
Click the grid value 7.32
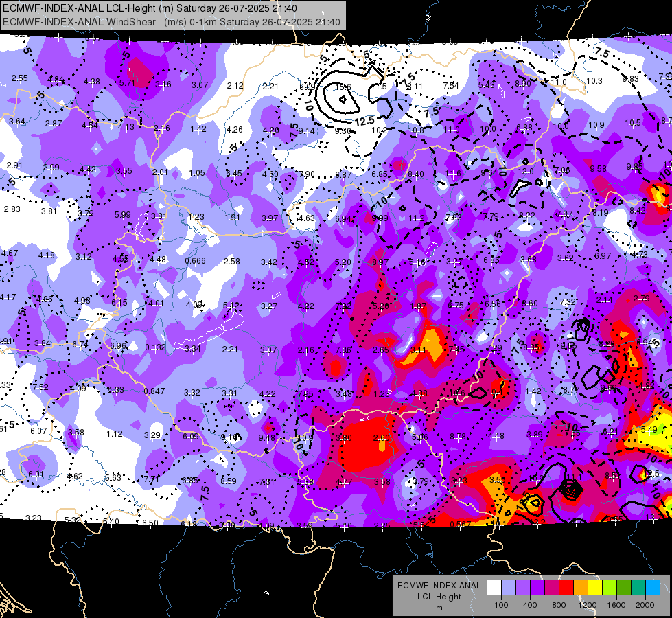(568, 302)
